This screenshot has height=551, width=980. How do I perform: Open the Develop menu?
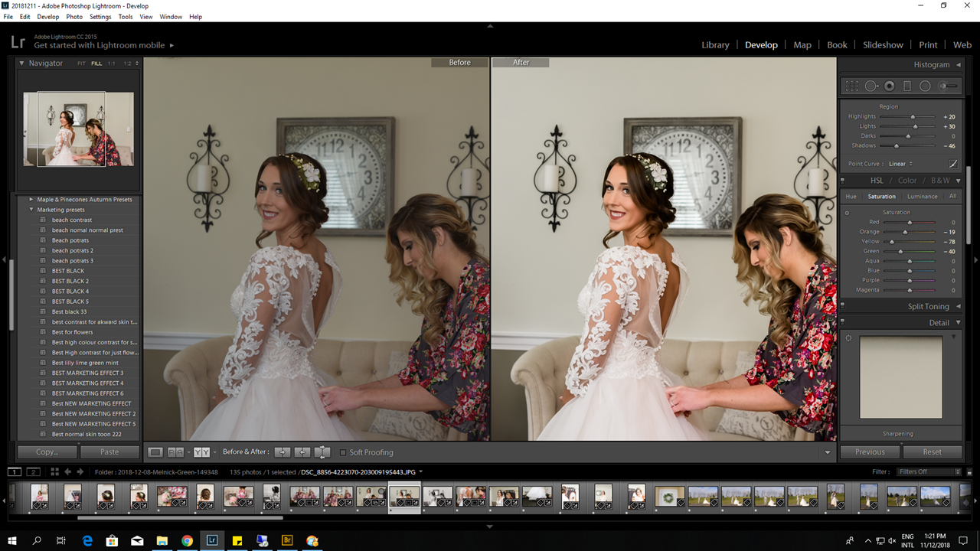[47, 17]
